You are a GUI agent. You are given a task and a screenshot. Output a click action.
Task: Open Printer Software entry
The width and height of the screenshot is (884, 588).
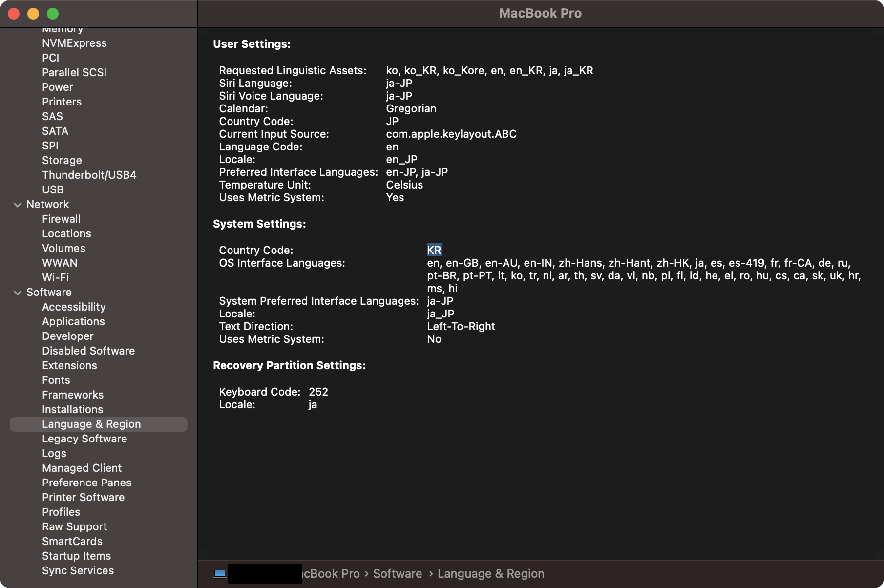pos(84,497)
